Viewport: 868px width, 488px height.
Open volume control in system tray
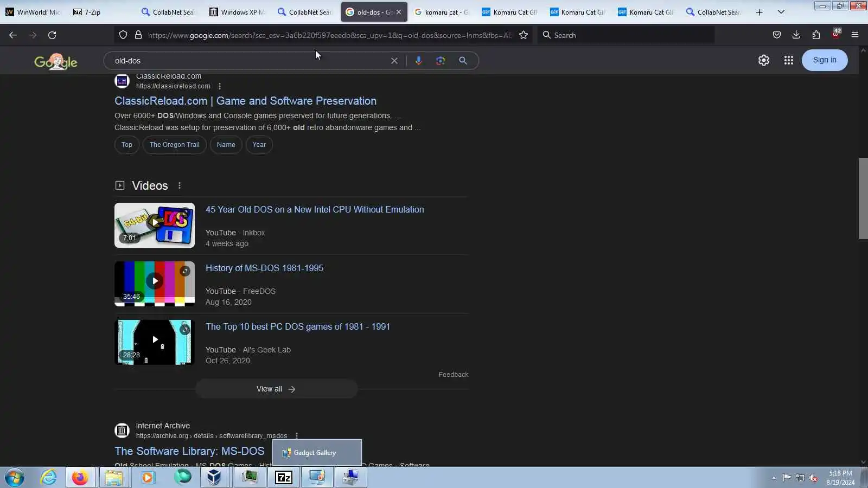(813, 478)
